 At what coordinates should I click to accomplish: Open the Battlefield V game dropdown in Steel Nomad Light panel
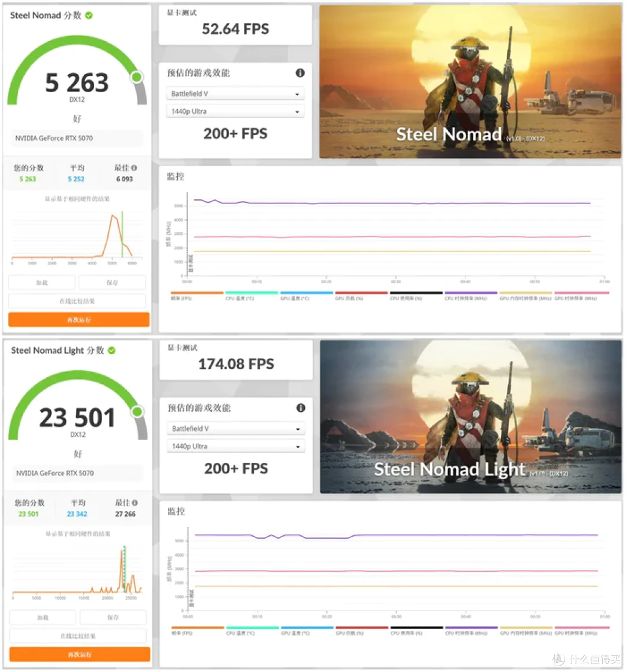point(236,429)
